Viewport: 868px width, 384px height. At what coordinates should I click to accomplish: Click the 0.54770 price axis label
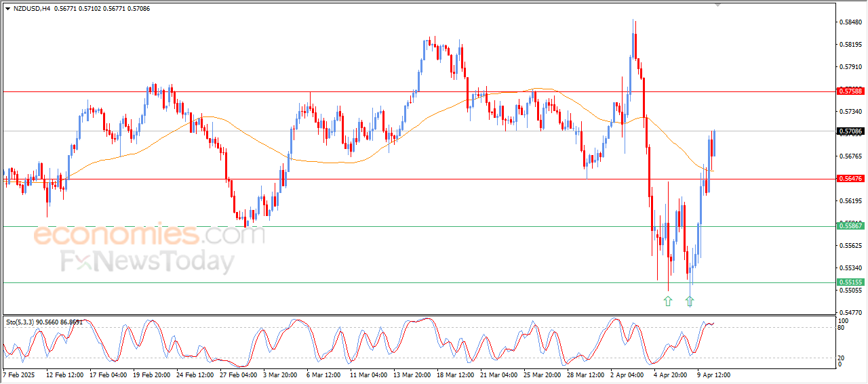coord(850,313)
